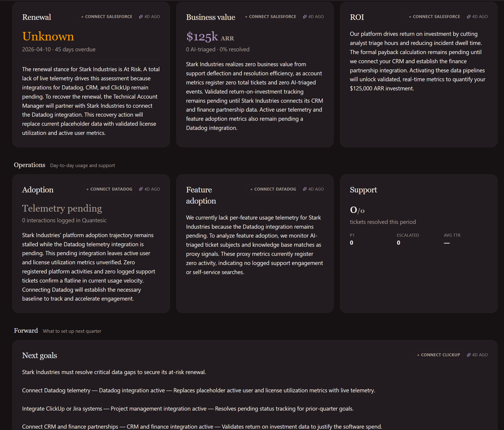Click the sparkle icon in the Renewal card
Image resolution: width=504 pixels, height=430 pixels.
pos(141,17)
